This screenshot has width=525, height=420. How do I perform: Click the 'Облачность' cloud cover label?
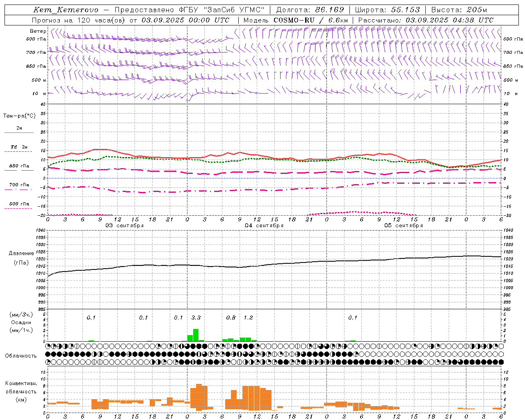(x=21, y=356)
